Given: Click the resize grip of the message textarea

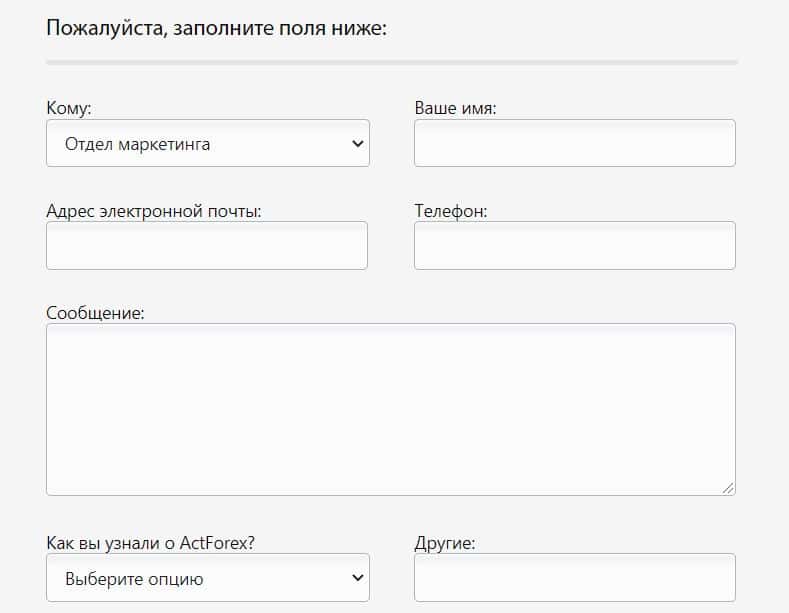Looking at the screenshot, I should 728,487.
